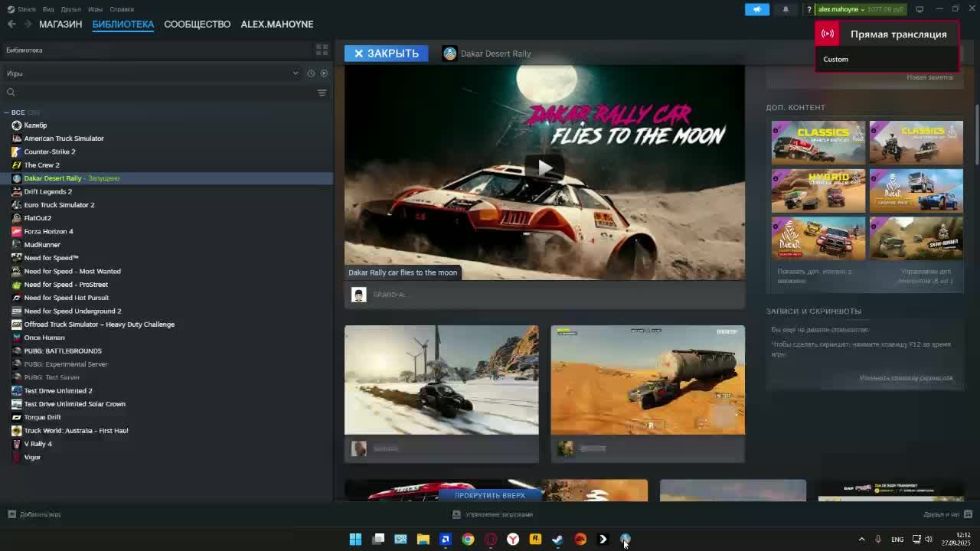Launch Rockstar Games Launcher from taskbar
The height and width of the screenshot is (551, 980).
[535, 540]
